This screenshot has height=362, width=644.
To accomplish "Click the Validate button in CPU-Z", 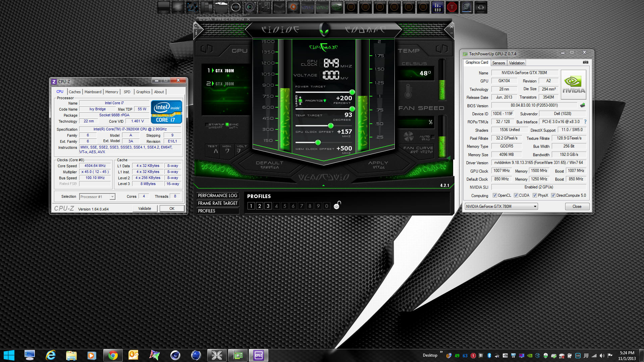I will (145, 208).
